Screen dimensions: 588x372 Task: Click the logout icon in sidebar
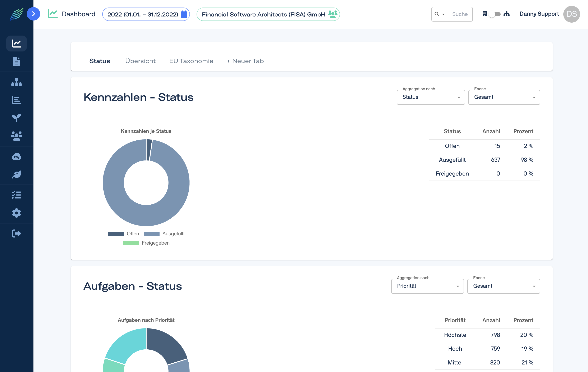click(16, 233)
